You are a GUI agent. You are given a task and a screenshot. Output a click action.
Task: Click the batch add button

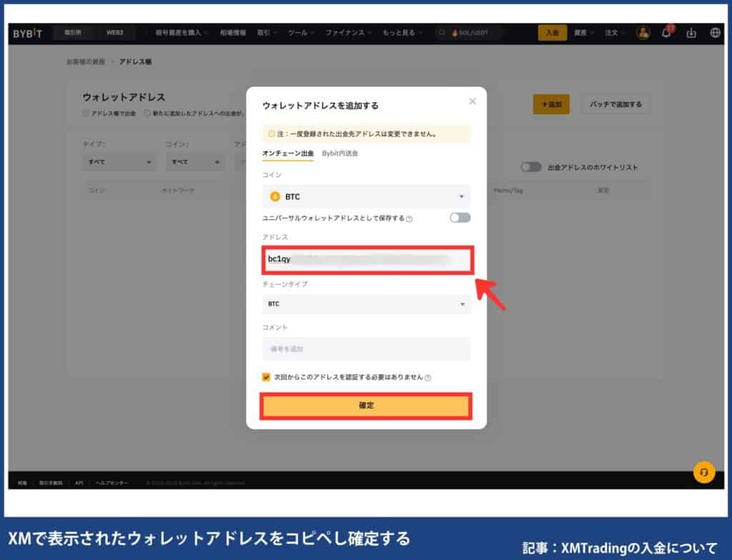click(x=615, y=104)
